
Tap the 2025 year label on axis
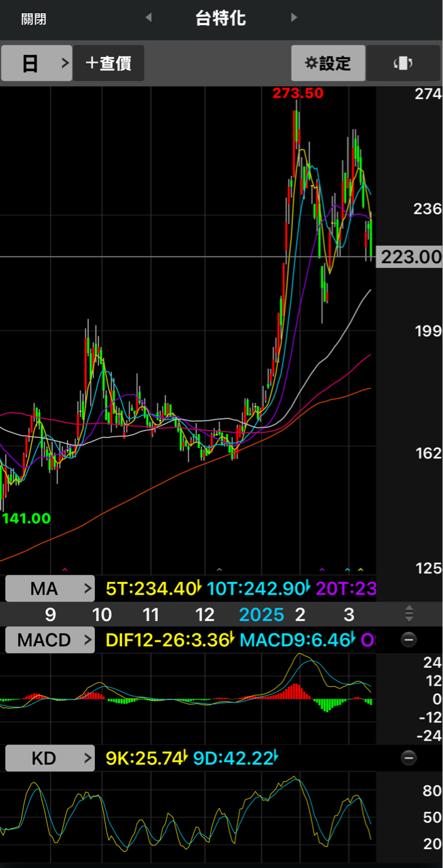click(x=262, y=615)
